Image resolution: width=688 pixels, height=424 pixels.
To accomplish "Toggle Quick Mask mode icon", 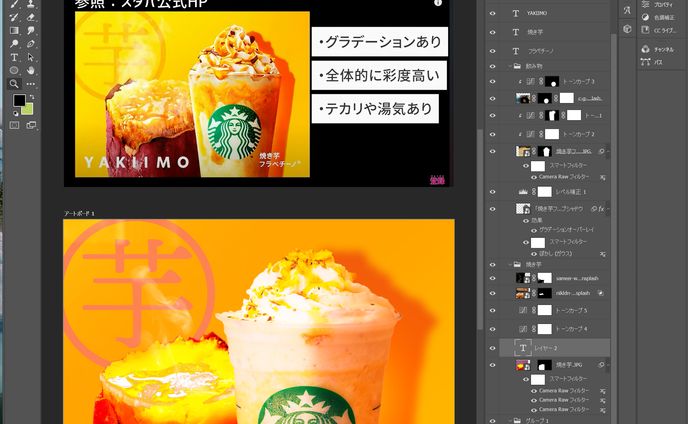I will tap(14, 125).
